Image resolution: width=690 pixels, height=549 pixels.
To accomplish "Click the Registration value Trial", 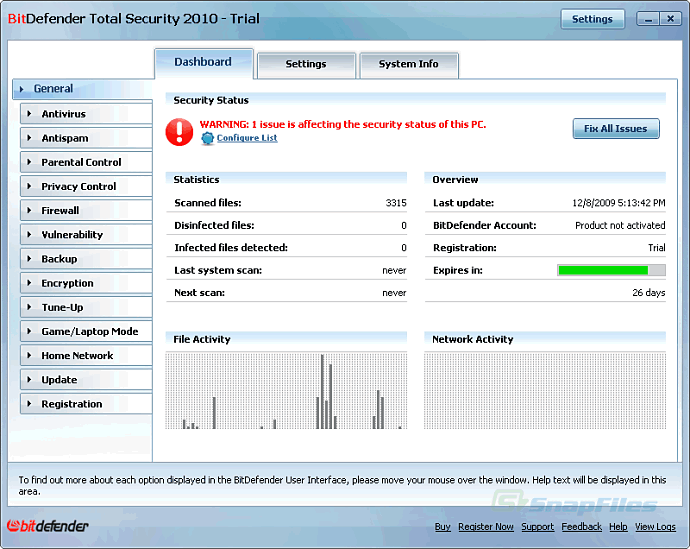I will click(657, 248).
